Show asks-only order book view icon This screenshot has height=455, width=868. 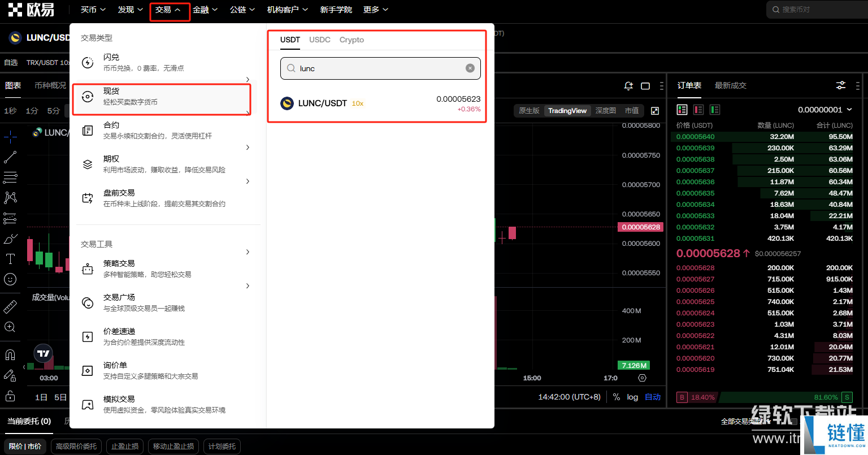(698, 110)
